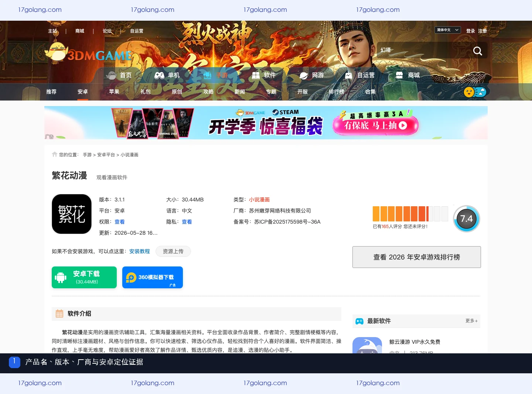The height and width of the screenshot is (394, 532).
Task: Open the 自运营 nav item
Action: [x=360, y=75]
